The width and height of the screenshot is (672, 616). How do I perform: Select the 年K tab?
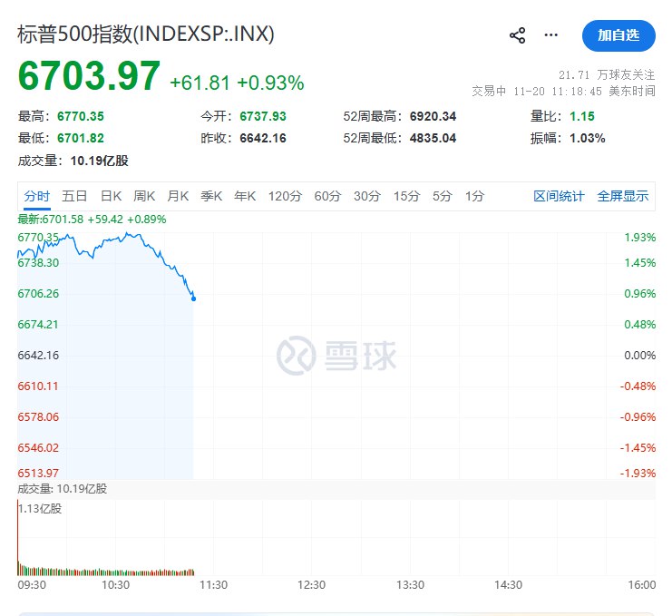tap(245, 196)
